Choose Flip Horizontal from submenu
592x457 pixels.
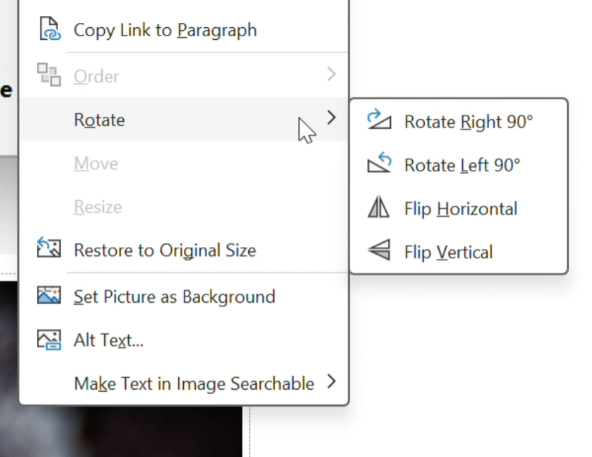tap(459, 208)
